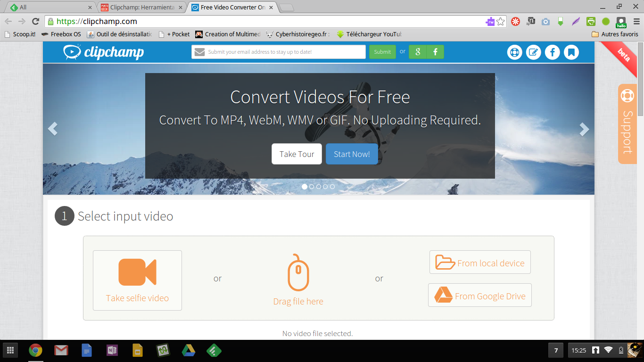Click the clock showing 15:25
This screenshot has width=644, height=362.
(578, 350)
